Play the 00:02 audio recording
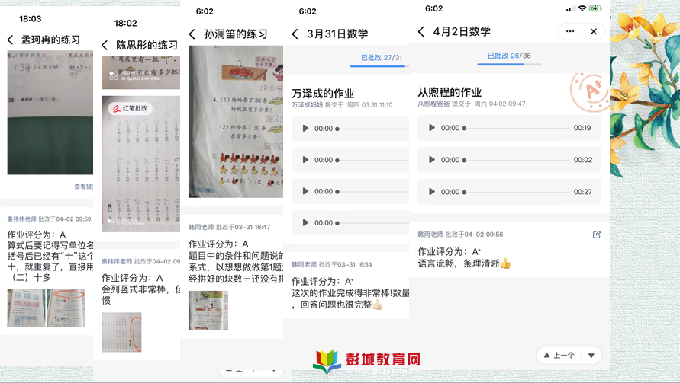This screenshot has height=383, width=680. click(432, 160)
